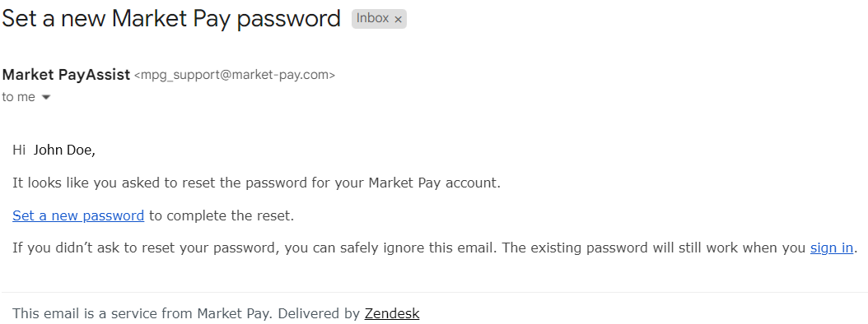Screen dimensions: 868x324
Task: Remove the Inbox label with the x icon
Action: point(398,20)
